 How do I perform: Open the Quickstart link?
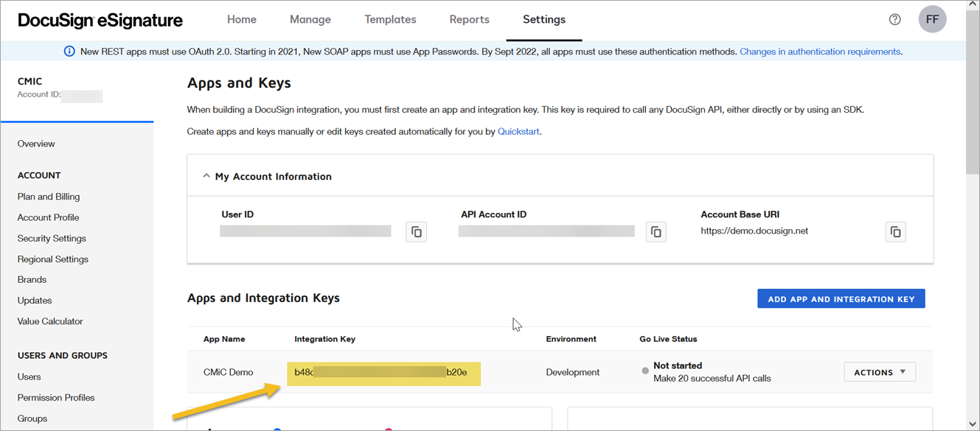click(518, 132)
